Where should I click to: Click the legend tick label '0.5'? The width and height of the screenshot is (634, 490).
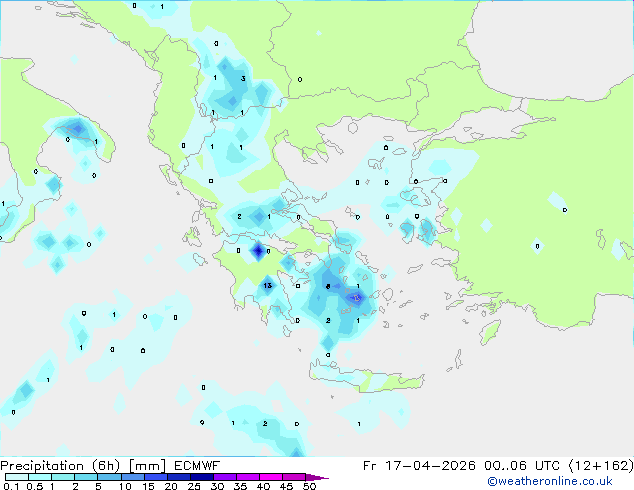click(x=35, y=486)
